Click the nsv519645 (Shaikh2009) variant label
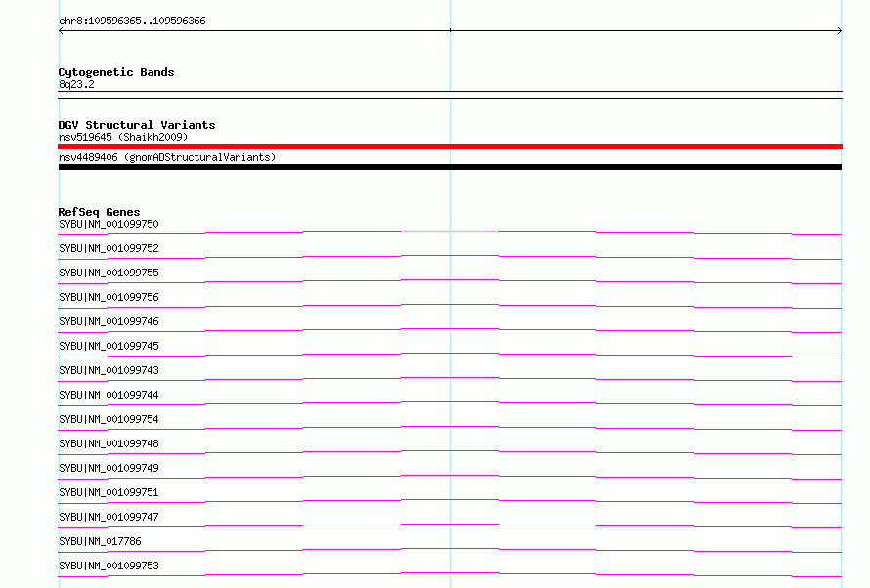Viewport: 870px width, 588px height. (123, 137)
